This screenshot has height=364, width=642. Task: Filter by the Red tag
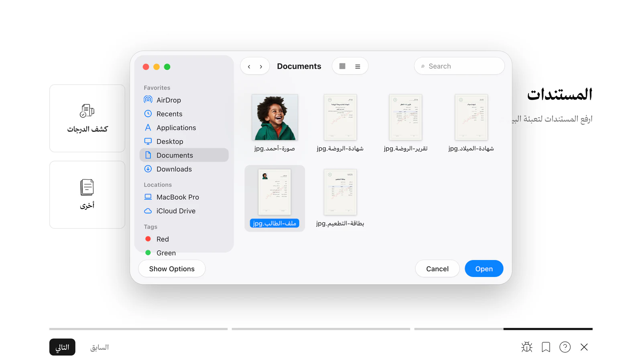[184, 239]
